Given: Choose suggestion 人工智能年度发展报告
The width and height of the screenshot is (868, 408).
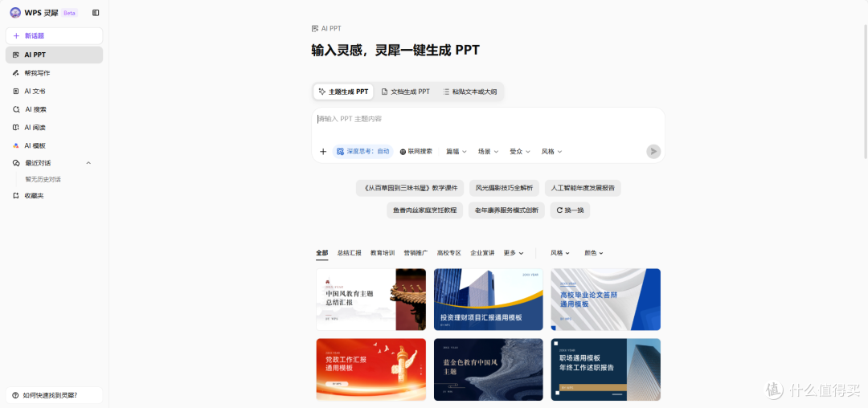Looking at the screenshot, I should [x=583, y=188].
